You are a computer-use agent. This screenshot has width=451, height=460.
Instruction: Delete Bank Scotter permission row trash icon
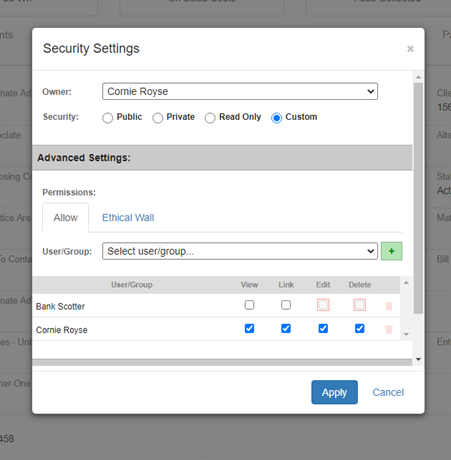(x=389, y=306)
